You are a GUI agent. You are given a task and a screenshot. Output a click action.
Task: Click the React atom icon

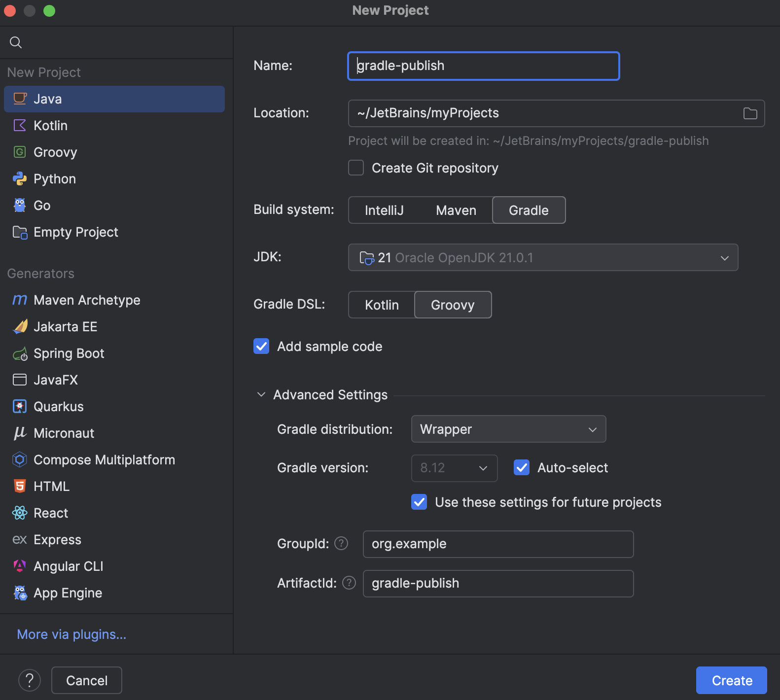point(20,513)
